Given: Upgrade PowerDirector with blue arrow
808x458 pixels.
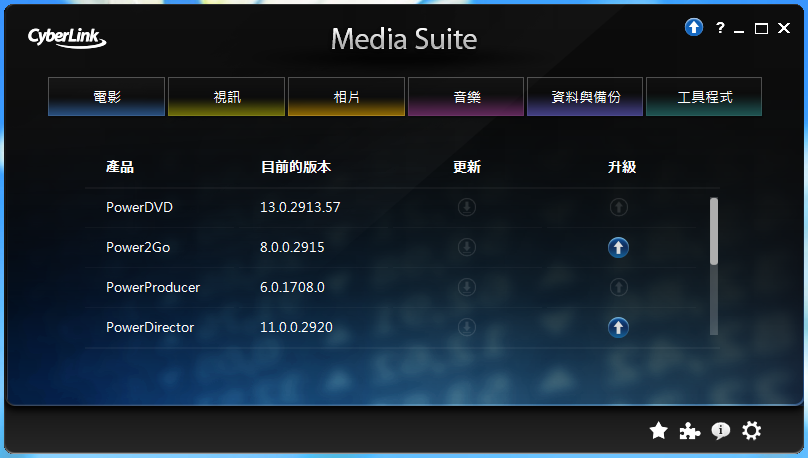Looking at the screenshot, I should [x=618, y=327].
